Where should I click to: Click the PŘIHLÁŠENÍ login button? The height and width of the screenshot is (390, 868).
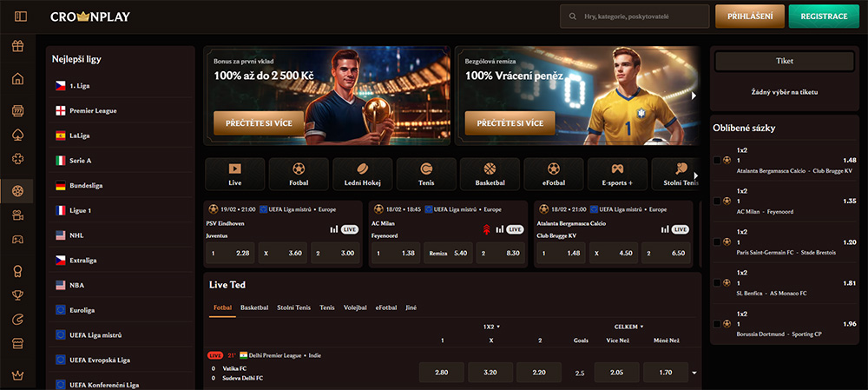coord(750,17)
